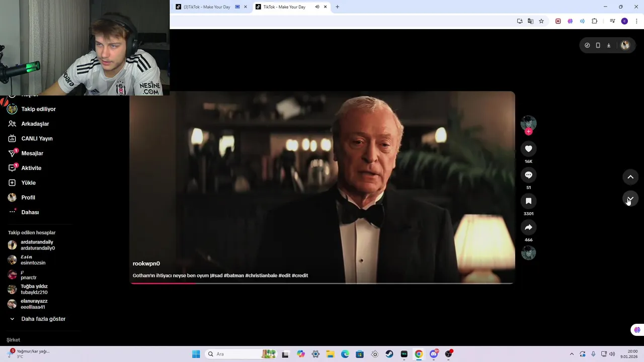Open the Chrome three-dot menu

coord(636,21)
